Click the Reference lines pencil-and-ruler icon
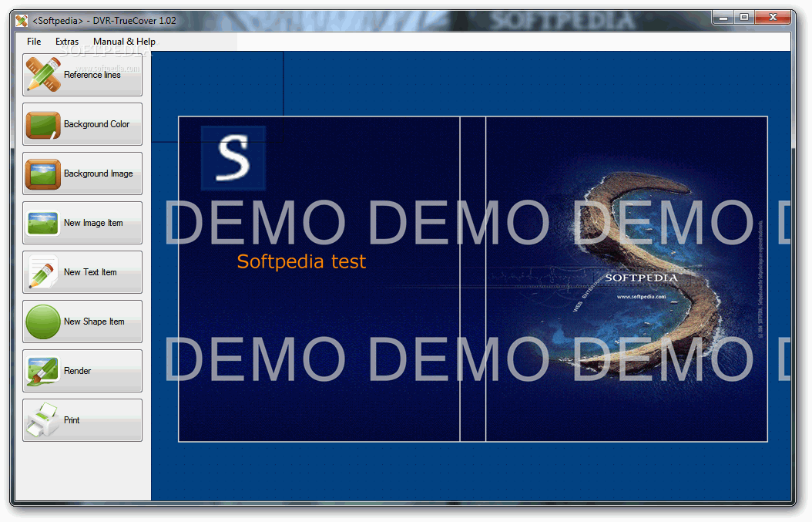The image size is (812, 522). coord(43,74)
